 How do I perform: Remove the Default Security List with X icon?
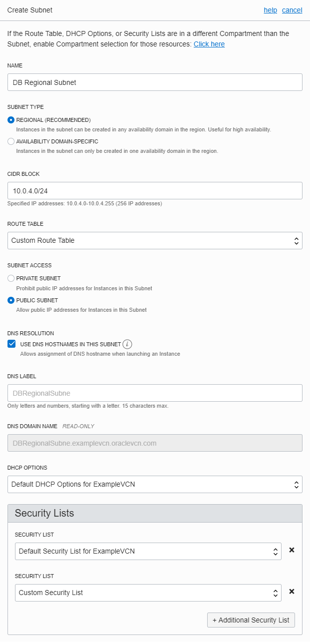coord(292,550)
